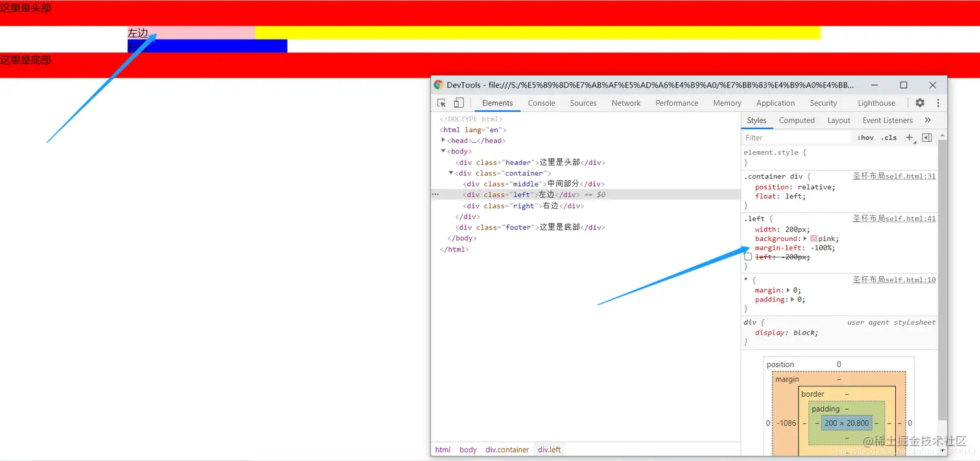The width and height of the screenshot is (980, 461).
Task: Open the Lighthouse tab
Action: (x=876, y=103)
